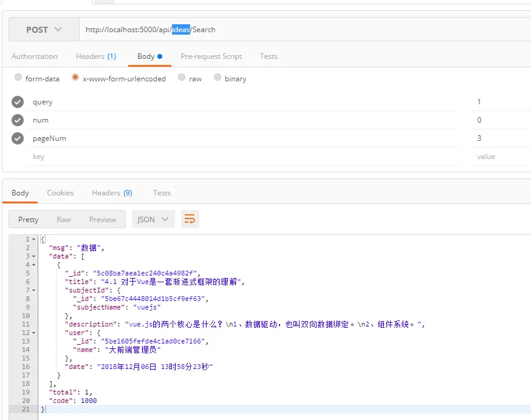
Task: Select the form-data radio option
Action: point(18,77)
